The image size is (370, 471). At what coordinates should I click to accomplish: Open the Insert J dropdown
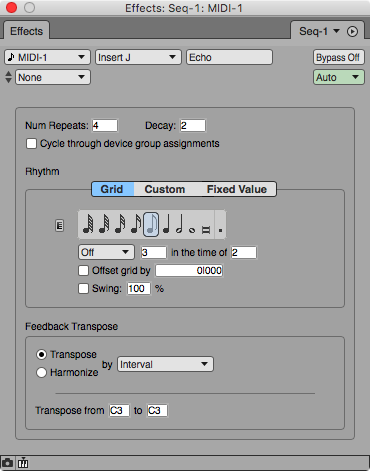click(138, 57)
